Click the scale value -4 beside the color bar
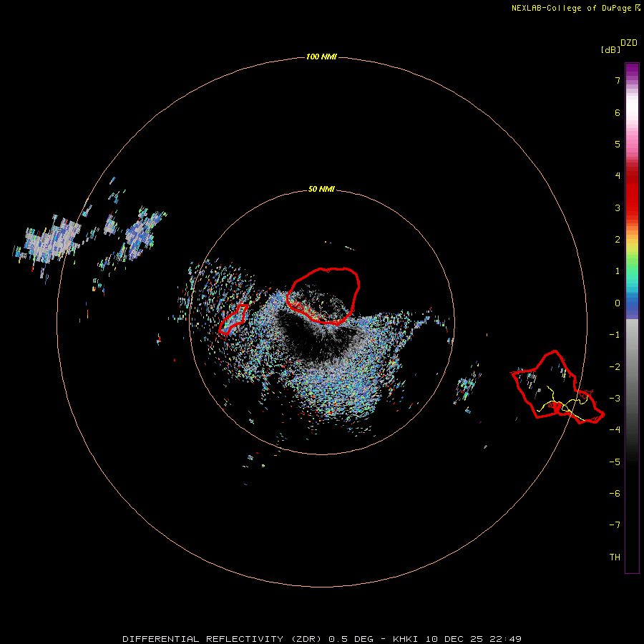Viewport: 644px width, 644px height. (x=615, y=430)
